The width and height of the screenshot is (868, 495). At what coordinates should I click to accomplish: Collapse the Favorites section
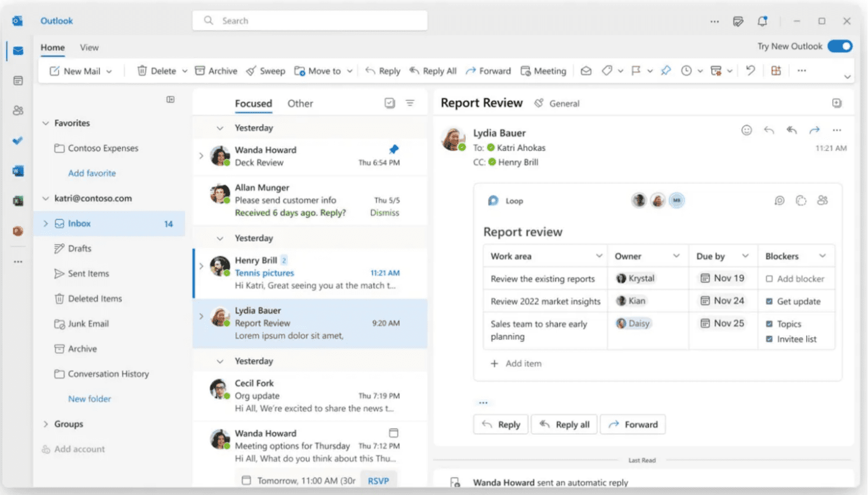(x=45, y=123)
